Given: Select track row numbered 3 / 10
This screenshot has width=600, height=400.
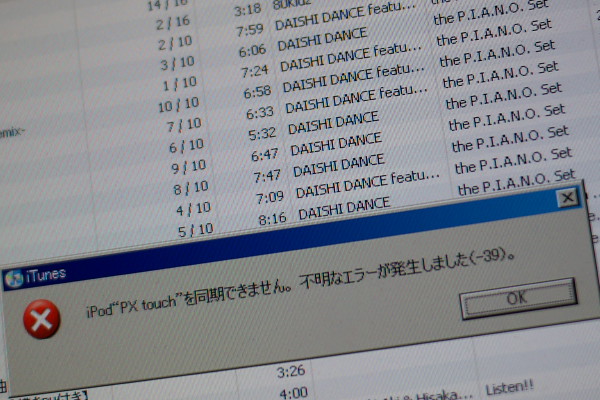Looking at the screenshot, I should [x=178, y=64].
